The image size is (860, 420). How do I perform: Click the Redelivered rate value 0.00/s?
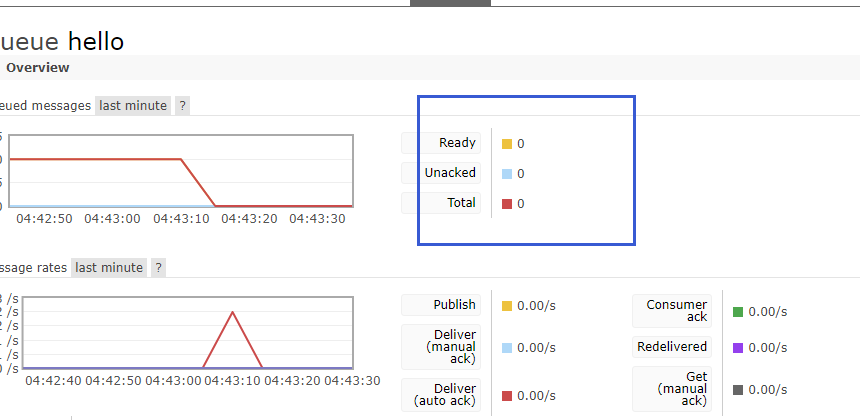(x=767, y=348)
